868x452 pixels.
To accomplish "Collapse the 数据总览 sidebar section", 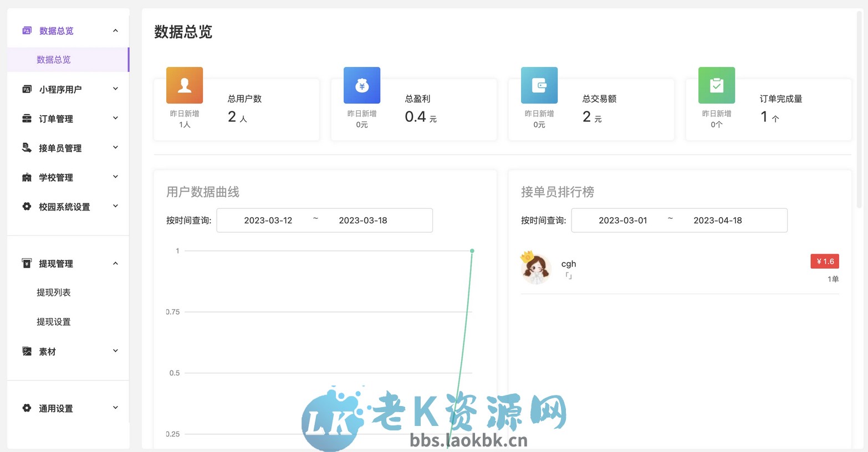I will pyautogui.click(x=115, y=30).
